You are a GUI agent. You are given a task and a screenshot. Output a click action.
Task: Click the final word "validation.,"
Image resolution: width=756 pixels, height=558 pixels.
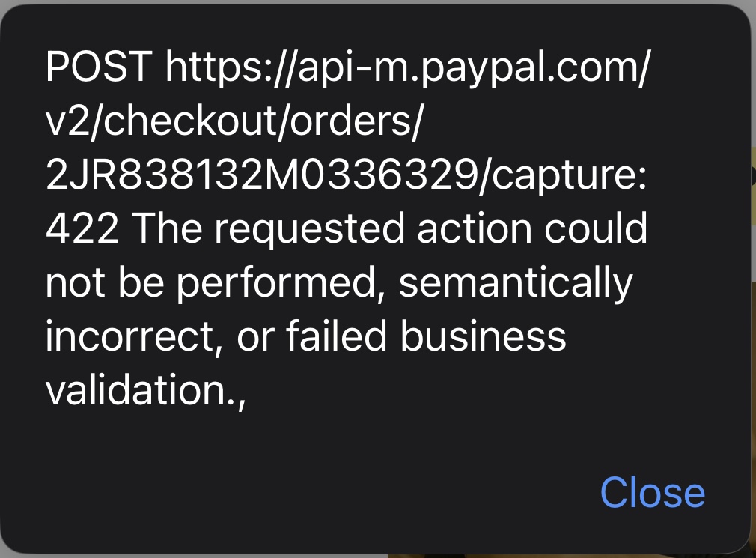click(x=146, y=389)
